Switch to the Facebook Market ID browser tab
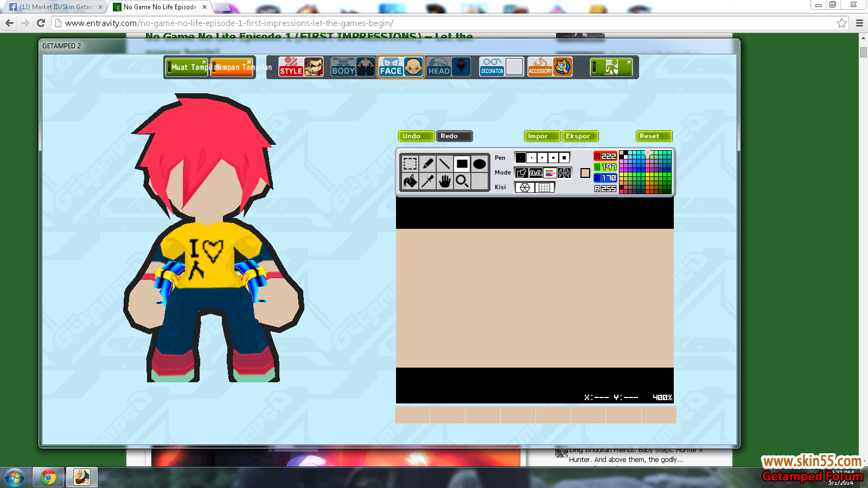868x488 pixels. pyautogui.click(x=56, y=7)
